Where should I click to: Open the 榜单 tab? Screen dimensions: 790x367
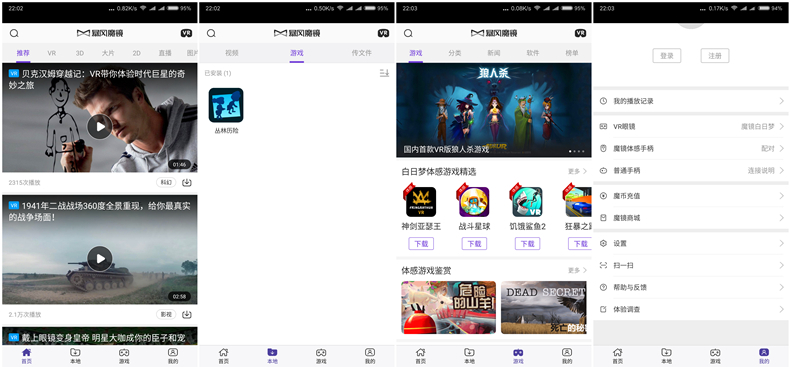point(572,53)
